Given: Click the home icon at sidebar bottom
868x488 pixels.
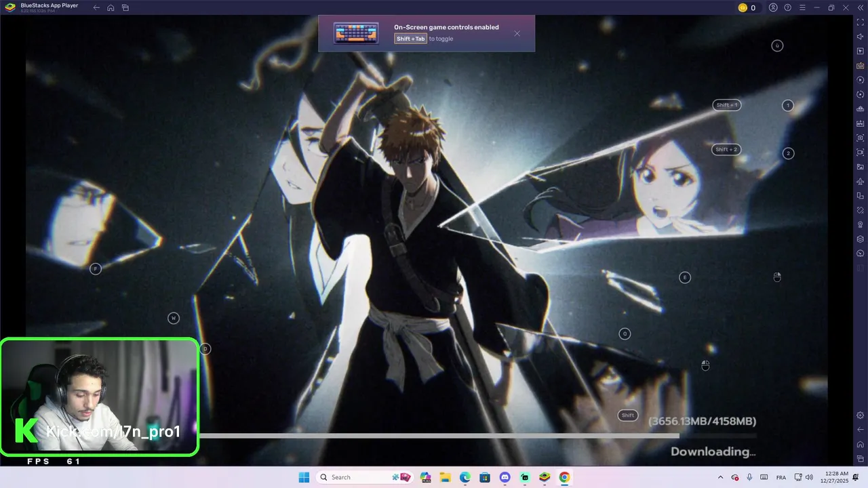Looking at the screenshot, I should 861,444.
